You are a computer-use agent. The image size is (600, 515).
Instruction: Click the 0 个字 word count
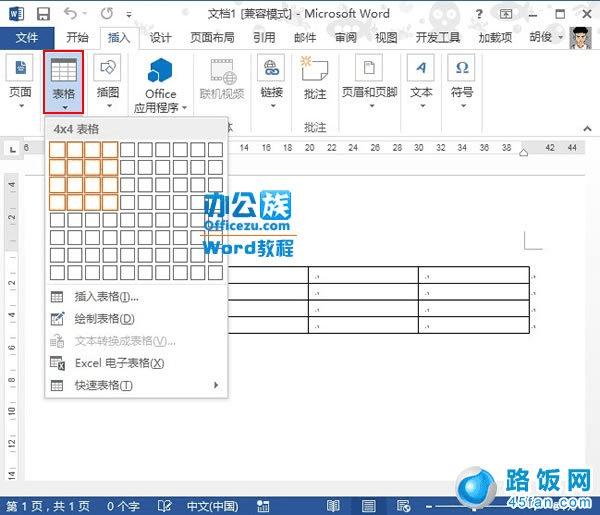coord(123,507)
